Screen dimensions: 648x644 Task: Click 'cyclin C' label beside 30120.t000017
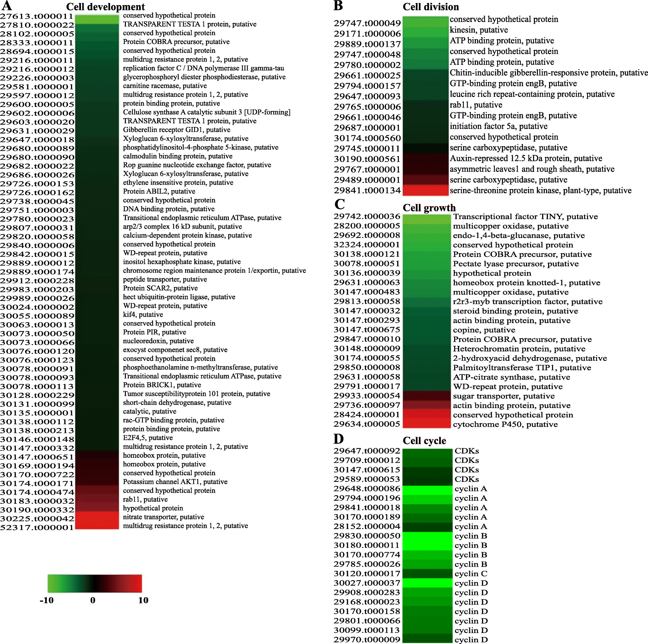pyautogui.click(x=471, y=574)
